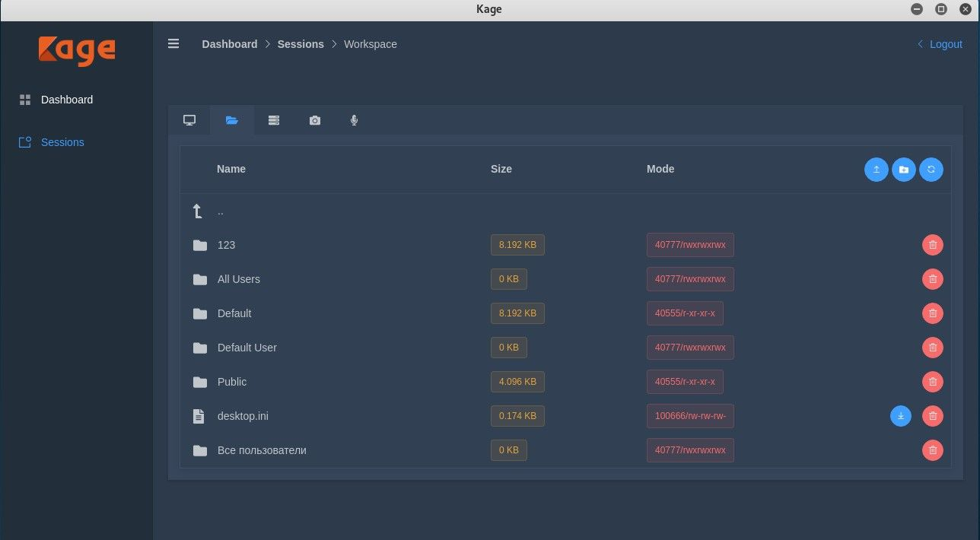Open the server processes tab
980x540 pixels.
pos(274,120)
